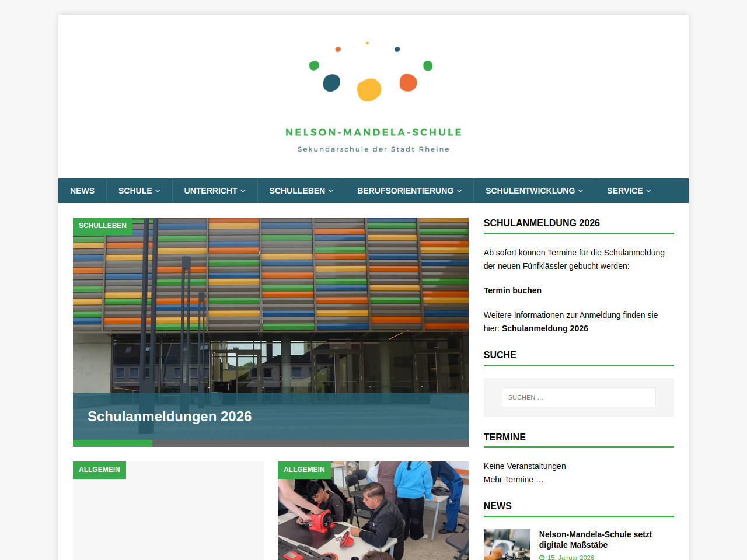Expand the BERUFSORIENTIERUNG menu
Image resolution: width=747 pixels, height=560 pixels.
pos(409,191)
